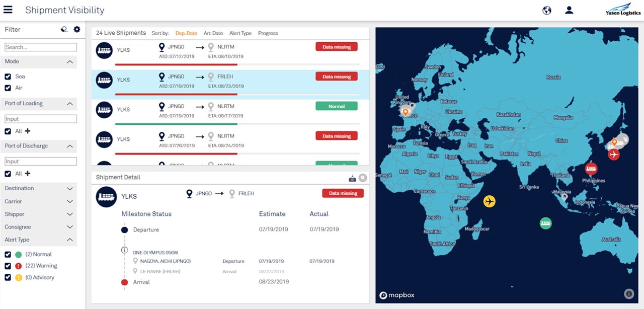Screen dimensions: 644x309
Task: Uncheck the Sea mode checkbox
Action: point(8,76)
